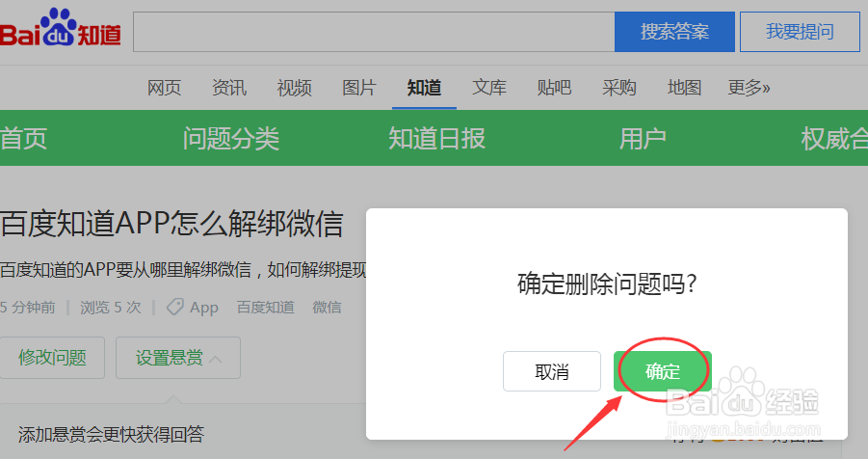Click the App tag link
868x459 pixels.
click(x=204, y=307)
